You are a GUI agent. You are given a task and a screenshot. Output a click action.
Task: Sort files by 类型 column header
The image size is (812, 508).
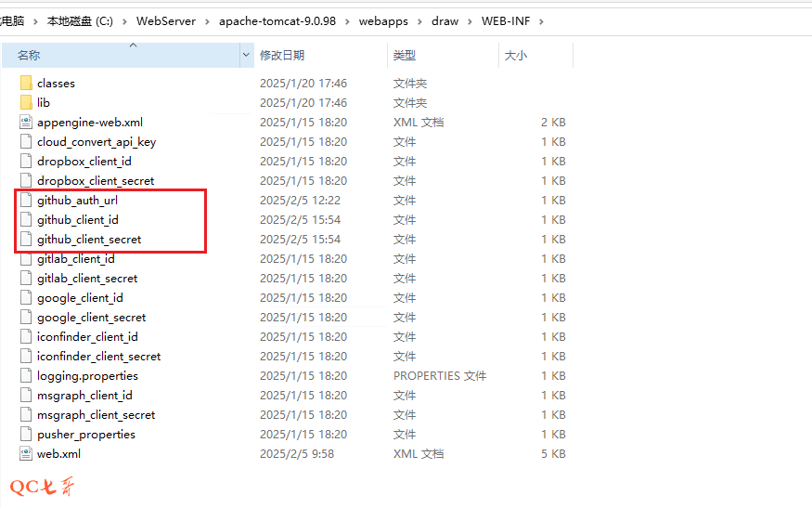point(405,56)
